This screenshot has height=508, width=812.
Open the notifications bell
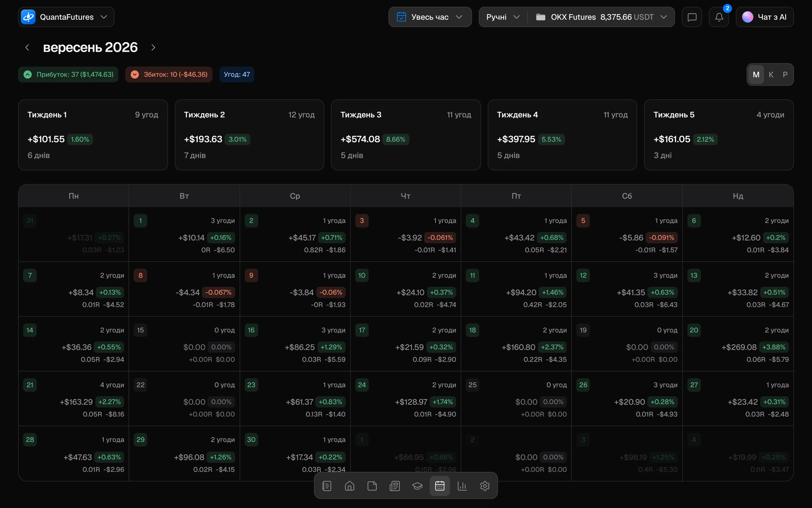719,17
